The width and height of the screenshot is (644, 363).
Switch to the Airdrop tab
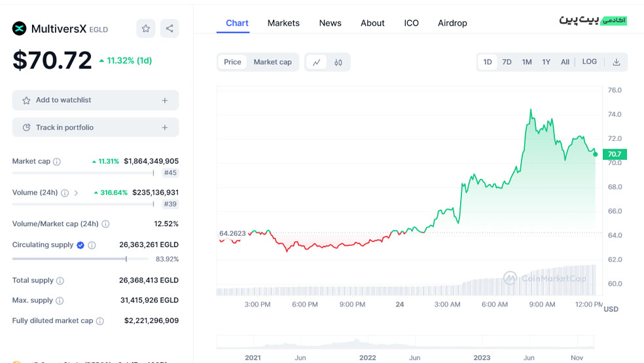pyautogui.click(x=452, y=23)
